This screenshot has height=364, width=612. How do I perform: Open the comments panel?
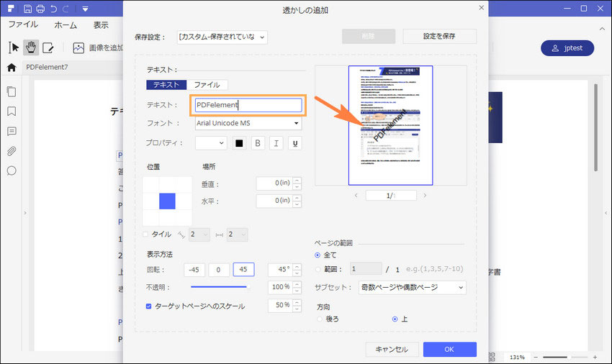click(12, 132)
